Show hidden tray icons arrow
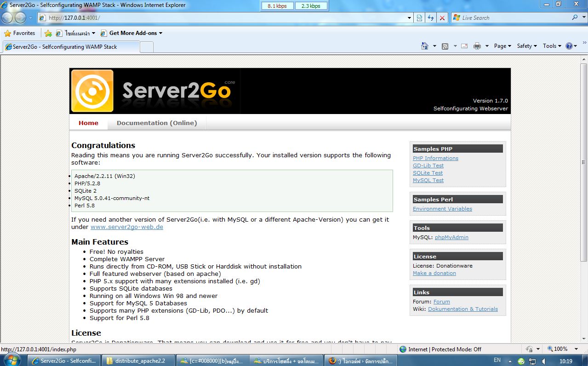The height and width of the screenshot is (366, 588). tap(510, 360)
